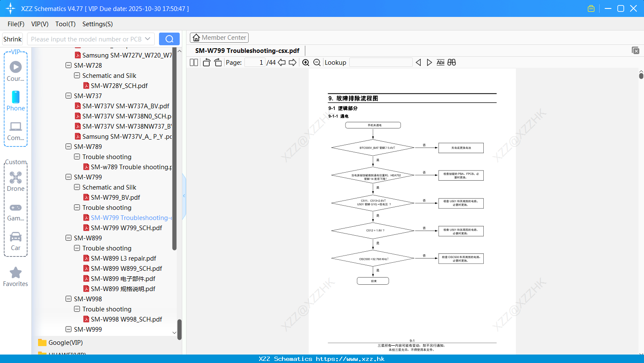
Task: Open SM-W899 电子部件.pdf
Action: point(123,278)
